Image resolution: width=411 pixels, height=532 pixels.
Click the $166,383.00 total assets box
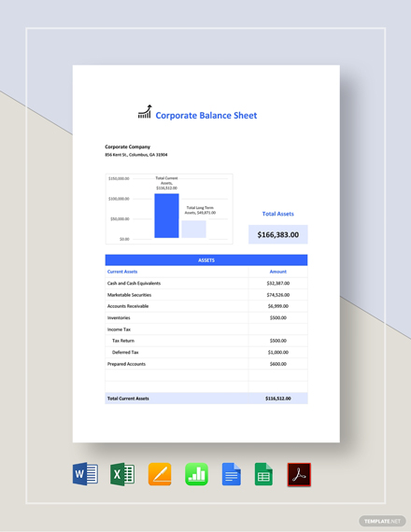277,234
